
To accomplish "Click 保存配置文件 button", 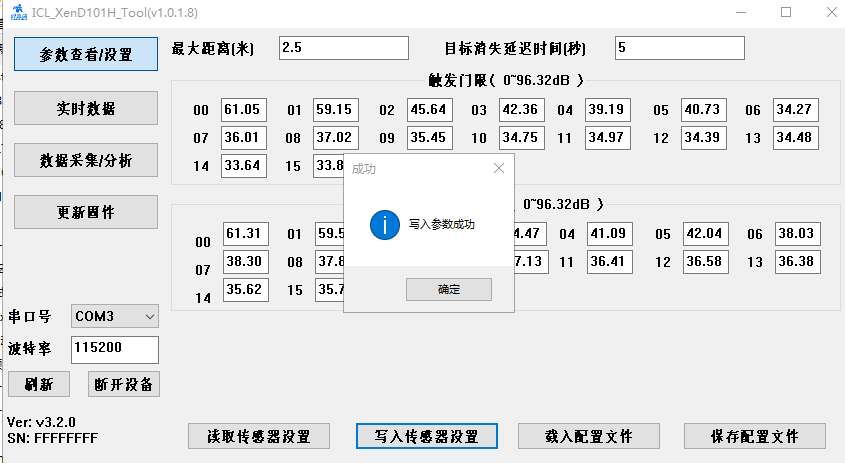I will click(x=755, y=436).
